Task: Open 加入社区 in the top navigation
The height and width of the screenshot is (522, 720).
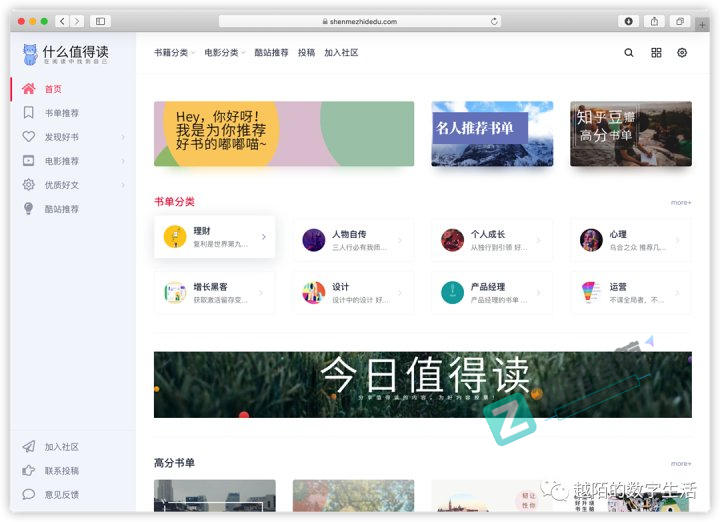Action: click(x=341, y=53)
